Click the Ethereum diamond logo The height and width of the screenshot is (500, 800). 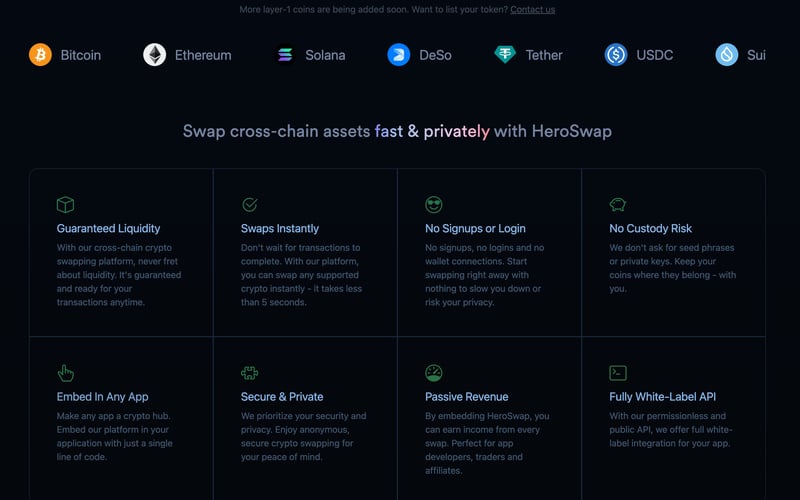pyautogui.click(x=155, y=55)
